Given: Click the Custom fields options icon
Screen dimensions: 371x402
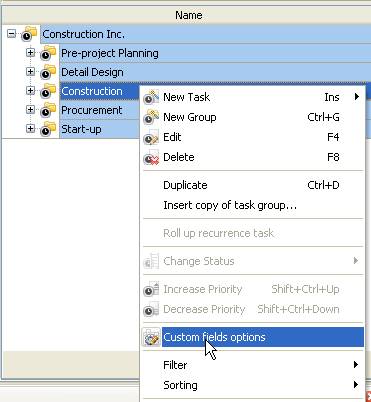Looking at the screenshot, I should 151,337.
